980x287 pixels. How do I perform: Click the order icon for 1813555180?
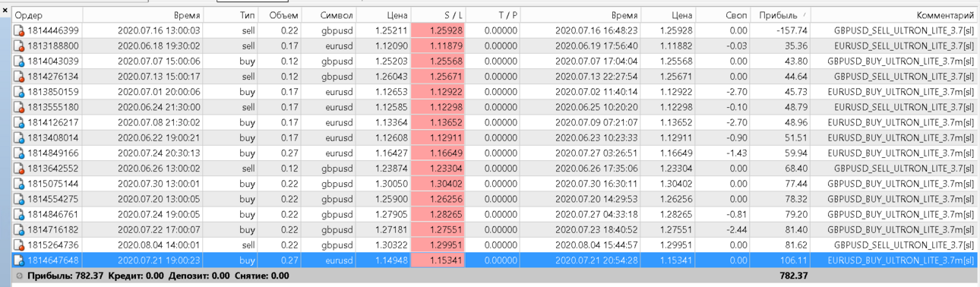coord(20,107)
